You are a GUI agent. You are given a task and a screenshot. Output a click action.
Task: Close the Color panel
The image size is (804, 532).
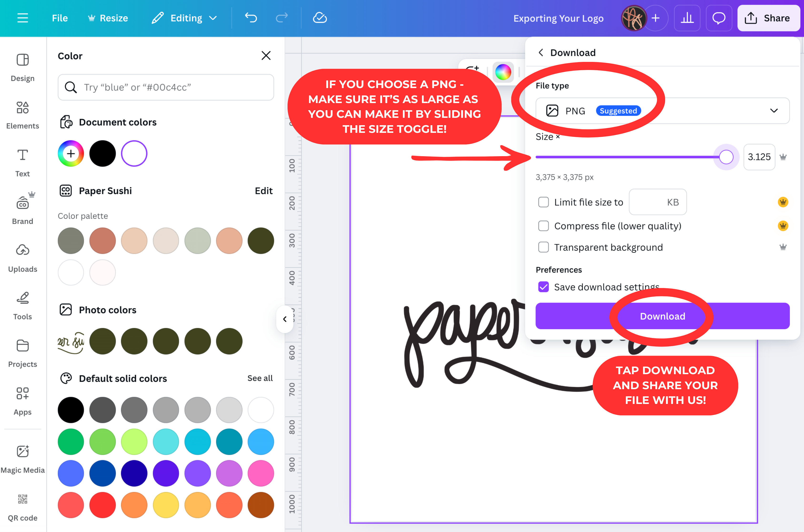(x=266, y=55)
